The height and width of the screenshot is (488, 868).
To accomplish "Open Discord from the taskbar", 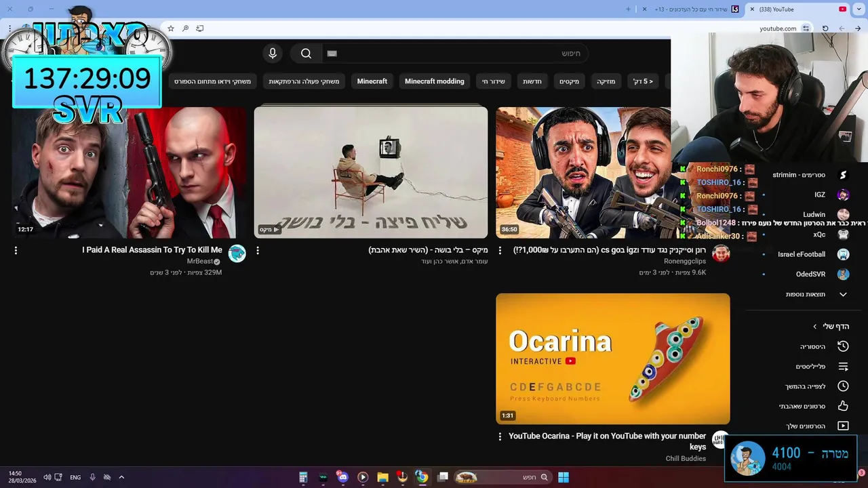I will [342, 477].
